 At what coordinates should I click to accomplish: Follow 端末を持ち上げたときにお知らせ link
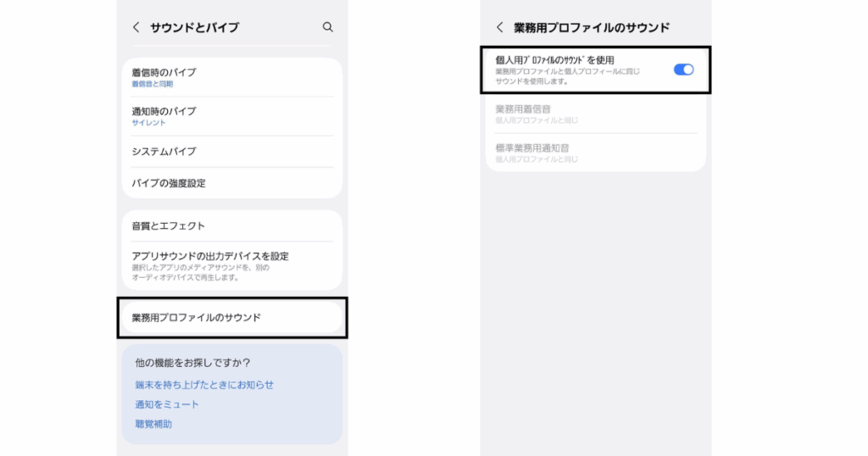point(204,385)
